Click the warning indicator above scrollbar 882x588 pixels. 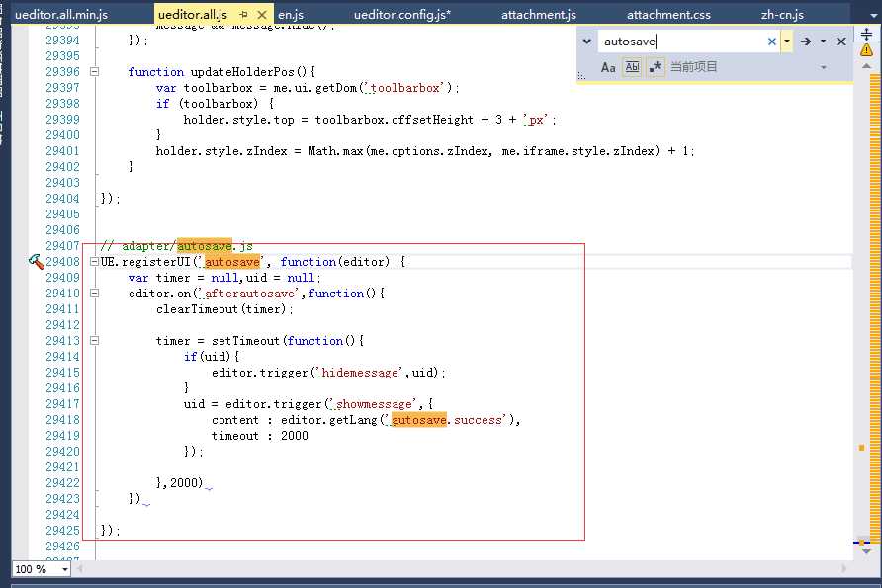(x=866, y=50)
